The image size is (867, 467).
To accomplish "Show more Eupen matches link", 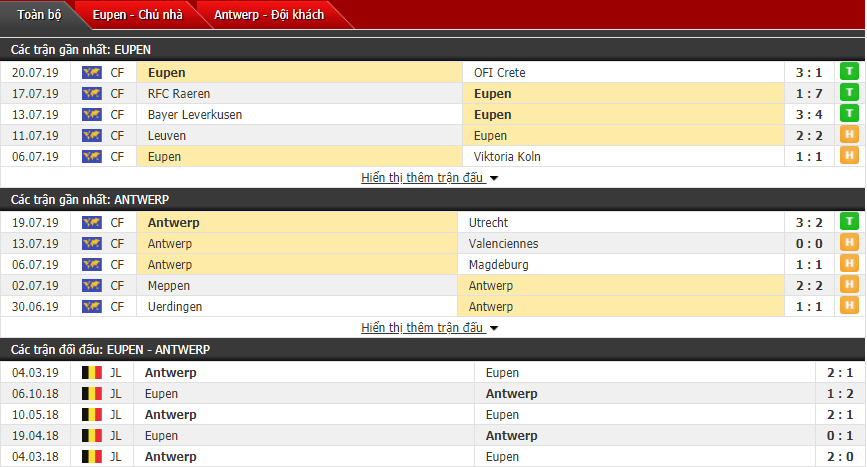I will click(422, 178).
